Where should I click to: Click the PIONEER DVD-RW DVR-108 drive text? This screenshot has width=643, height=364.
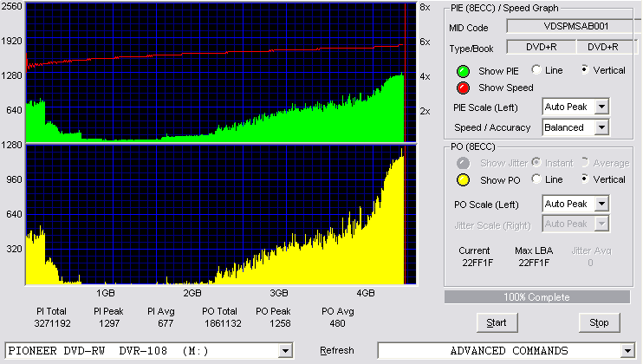click(108, 351)
